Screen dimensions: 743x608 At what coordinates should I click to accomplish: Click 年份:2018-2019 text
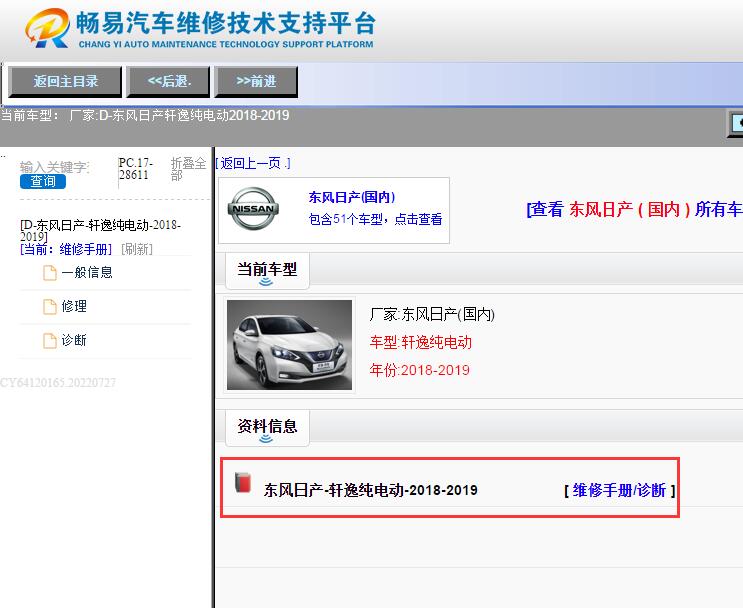[x=419, y=370]
